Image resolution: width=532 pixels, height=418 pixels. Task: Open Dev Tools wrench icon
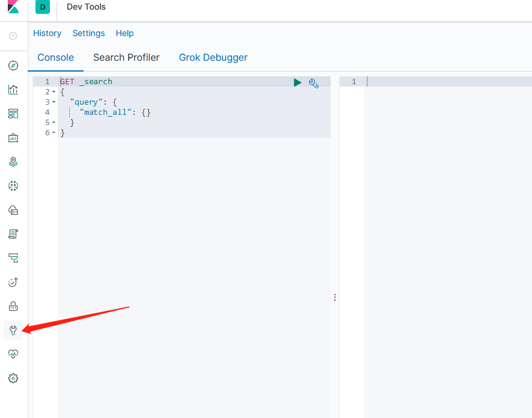13,330
